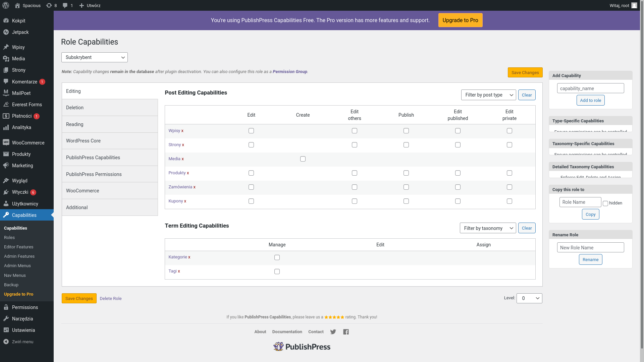
Task: Open the Filter by post type dropdown
Action: point(489,95)
